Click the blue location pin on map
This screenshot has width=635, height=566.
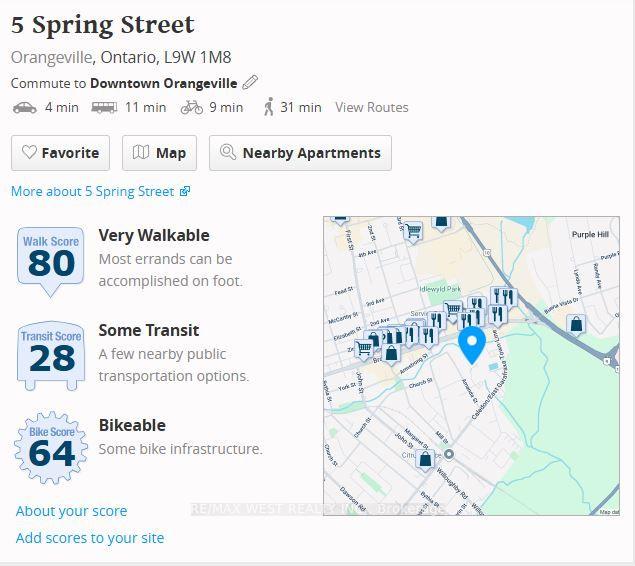pyautogui.click(x=472, y=345)
